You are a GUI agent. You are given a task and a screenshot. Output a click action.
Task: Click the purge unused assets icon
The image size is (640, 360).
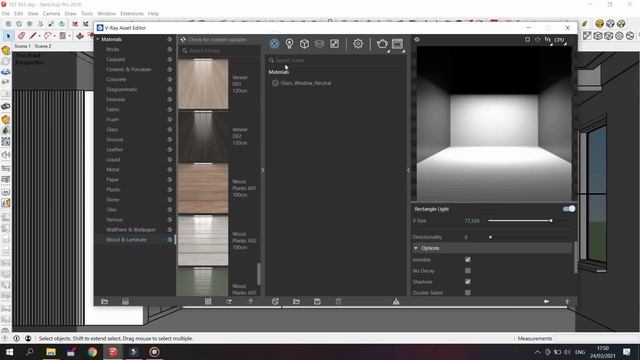click(396, 301)
